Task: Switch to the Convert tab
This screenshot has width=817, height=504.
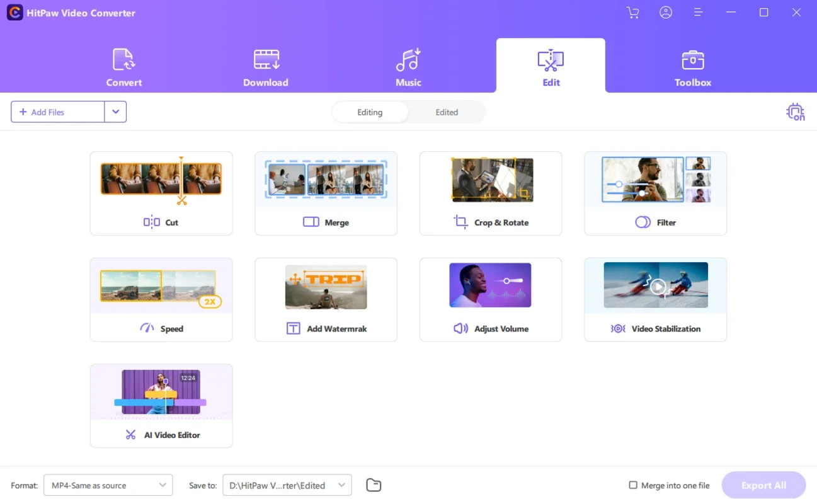Action: (x=123, y=68)
